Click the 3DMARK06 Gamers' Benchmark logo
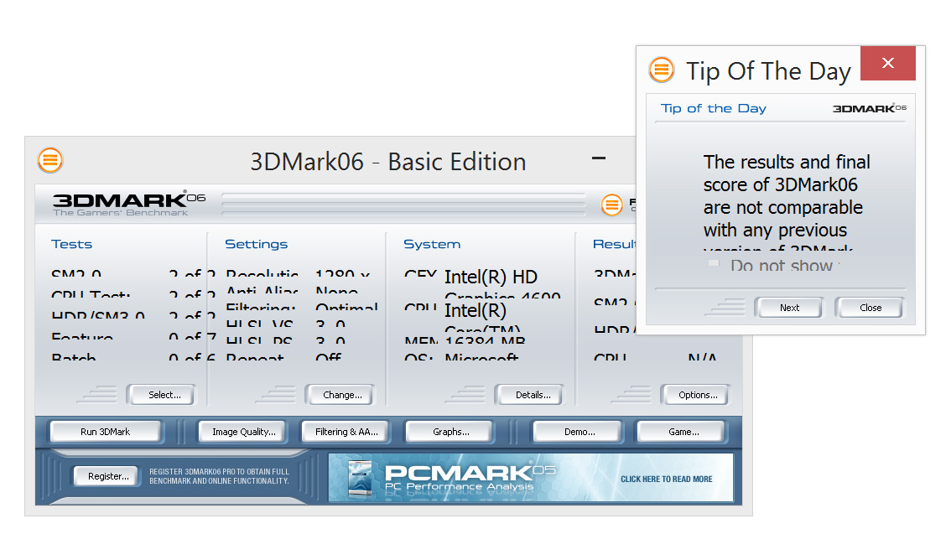 [x=128, y=203]
